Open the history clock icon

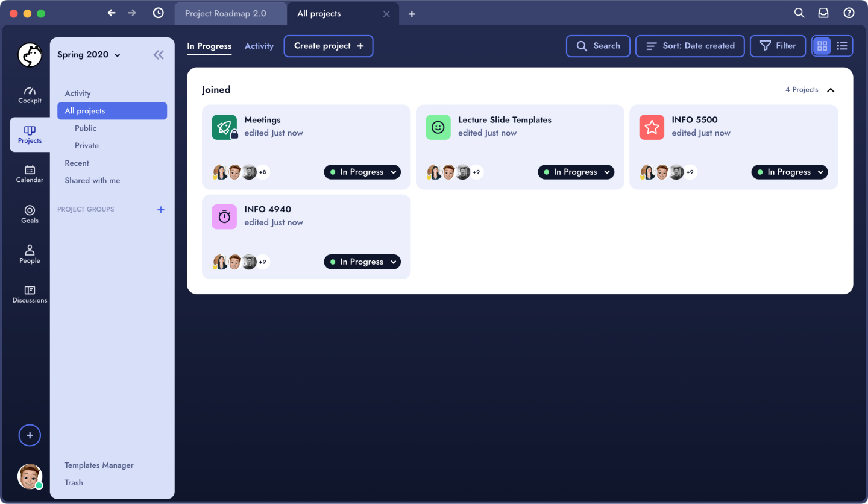click(x=158, y=13)
